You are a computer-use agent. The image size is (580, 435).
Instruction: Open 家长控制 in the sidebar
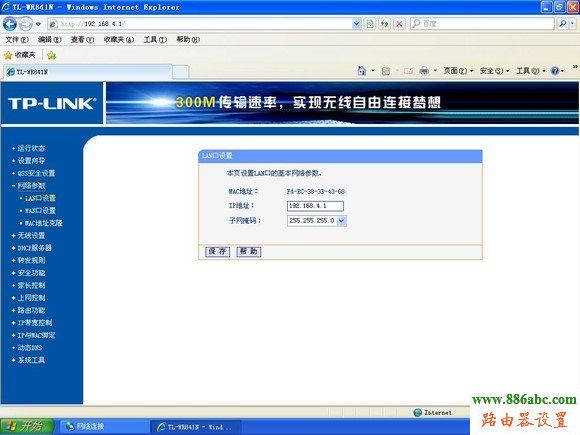coord(31,286)
